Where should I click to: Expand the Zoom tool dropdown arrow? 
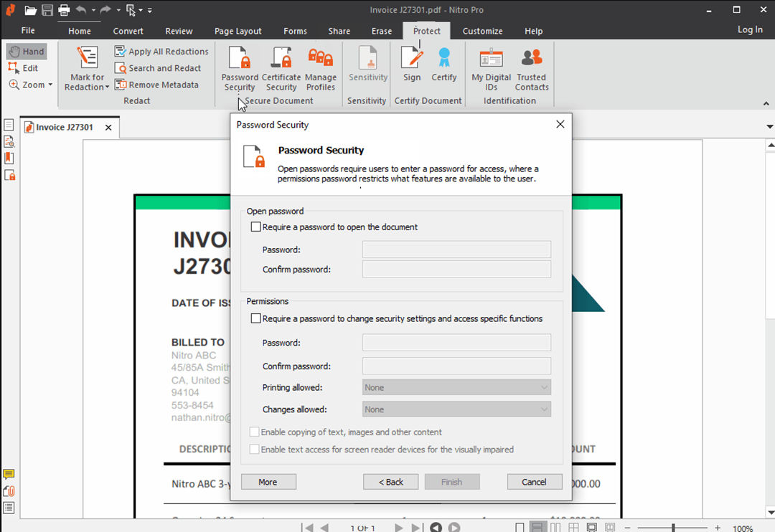click(50, 85)
